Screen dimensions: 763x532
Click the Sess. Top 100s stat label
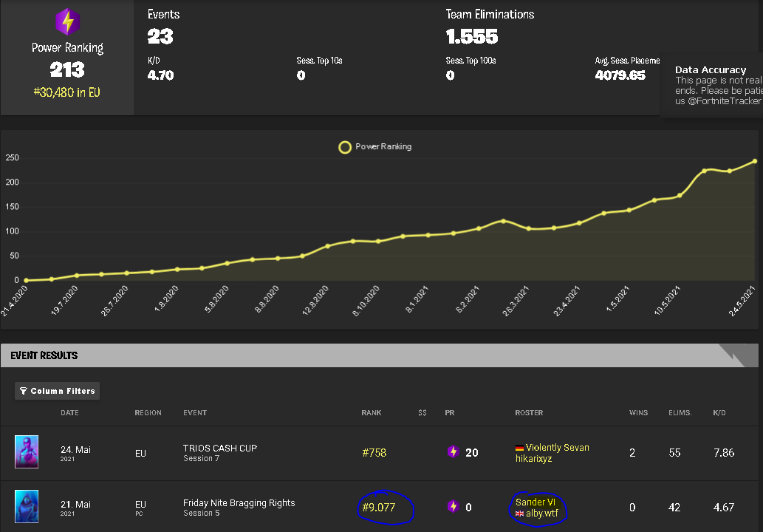pyautogui.click(x=471, y=61)
